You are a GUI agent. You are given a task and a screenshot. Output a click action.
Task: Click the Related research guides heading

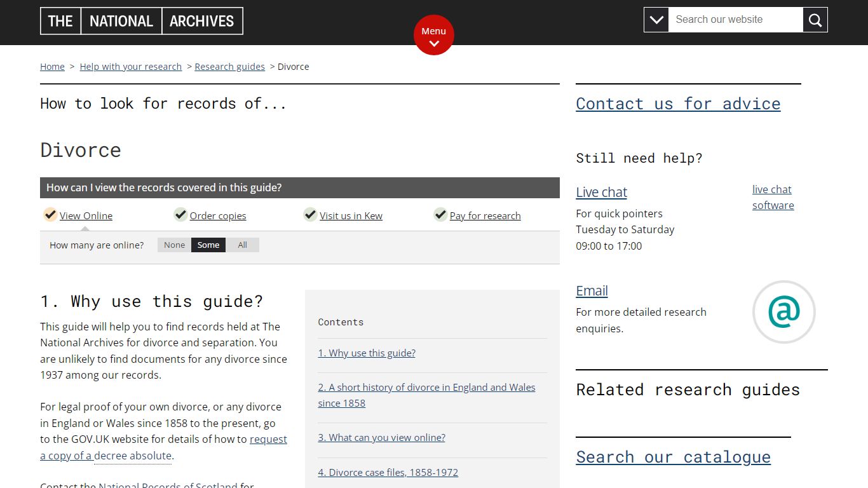pos(688,390)
